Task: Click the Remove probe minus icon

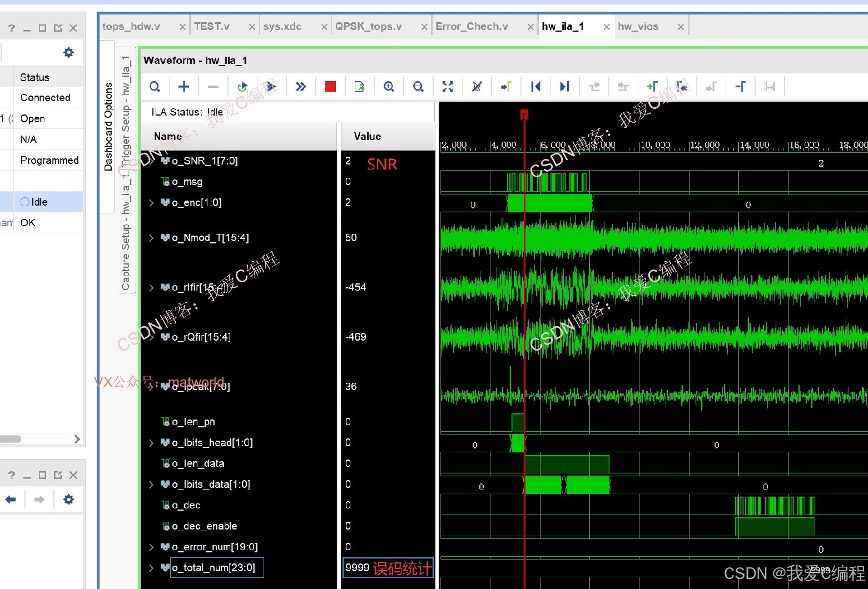Action: point(213,87)
